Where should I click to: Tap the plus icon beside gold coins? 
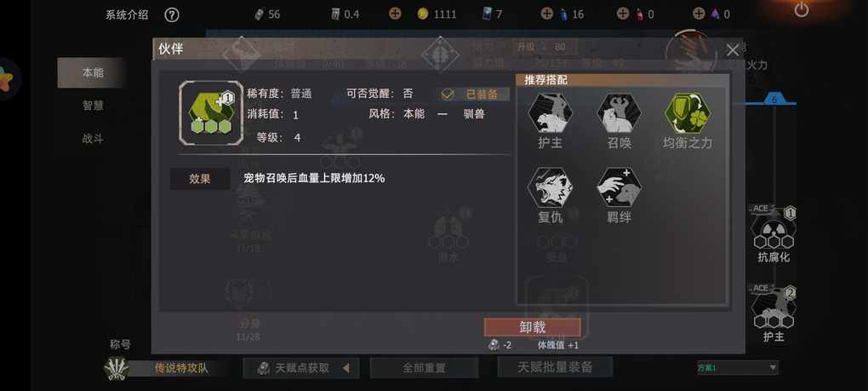(x=395, y=14)
